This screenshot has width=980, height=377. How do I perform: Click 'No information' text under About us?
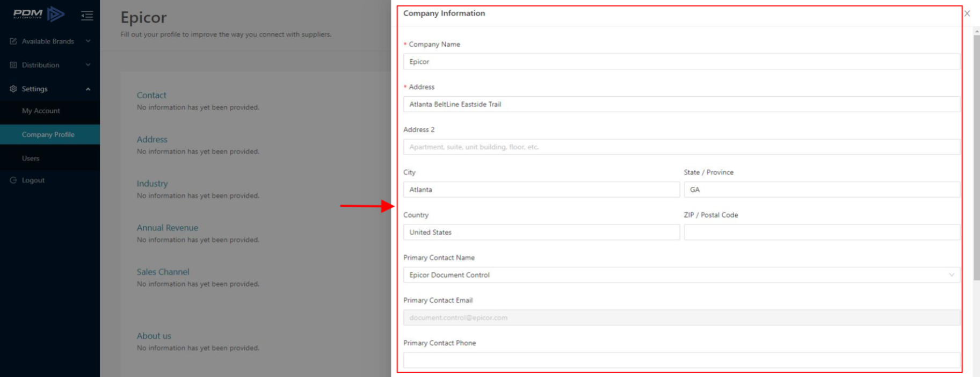click(x=198, y=348)
